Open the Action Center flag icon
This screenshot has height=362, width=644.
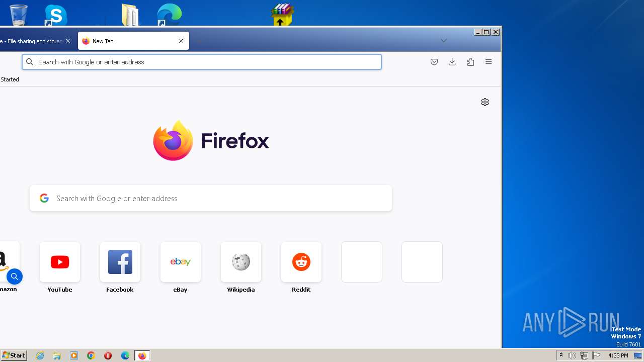596,355
